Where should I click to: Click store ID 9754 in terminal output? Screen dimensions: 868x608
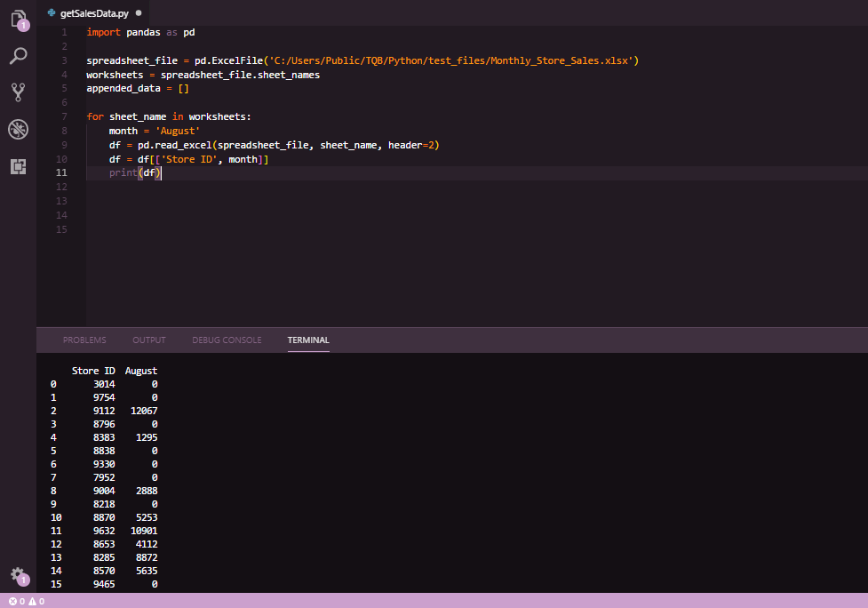pyautogui.click(x=104, y=397)
